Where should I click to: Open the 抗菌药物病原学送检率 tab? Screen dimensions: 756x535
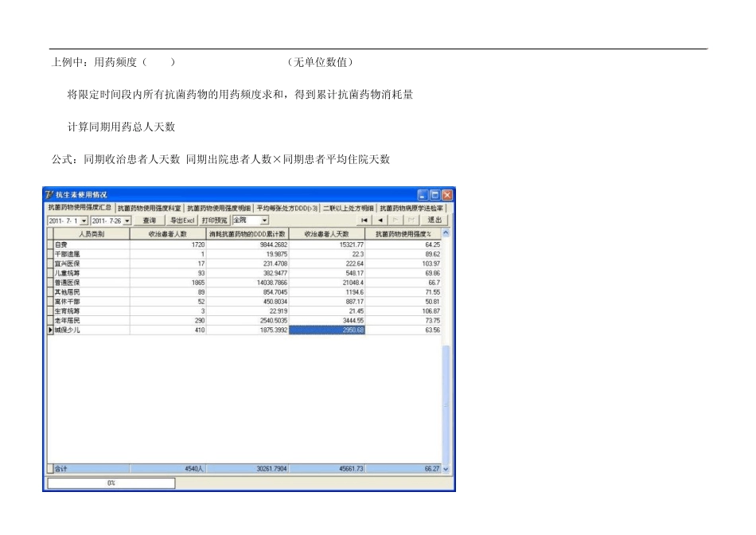click(411, 208)
